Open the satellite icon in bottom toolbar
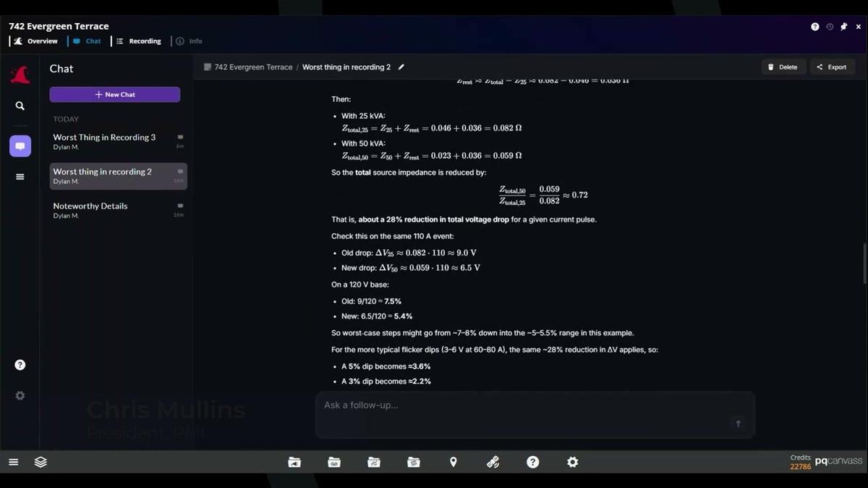Viewport: 868px width, 488px height. point(493,462)
